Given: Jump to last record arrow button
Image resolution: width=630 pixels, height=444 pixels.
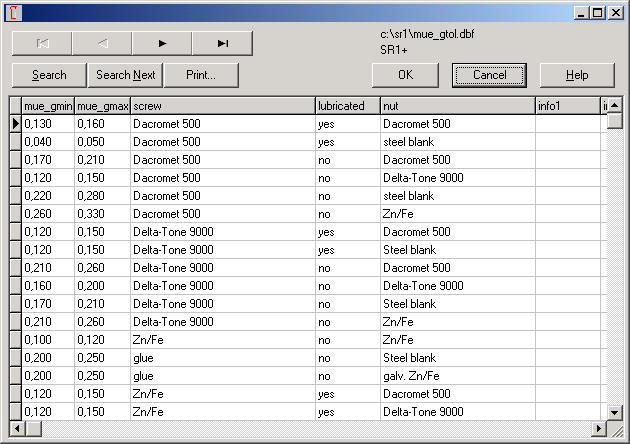Looking at the screenshot, I should point(222,43).
